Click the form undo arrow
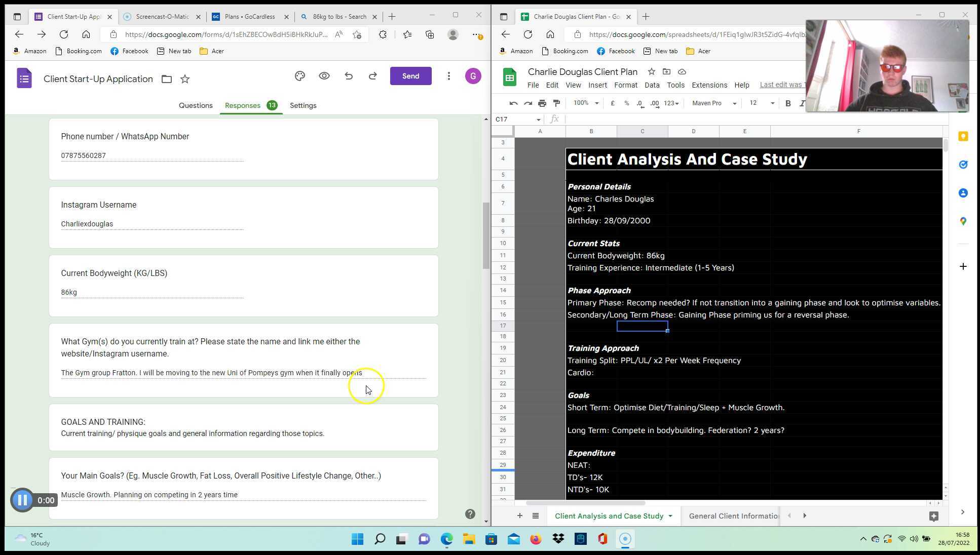This screenshot has height=555, width=980. click(349, 76)
